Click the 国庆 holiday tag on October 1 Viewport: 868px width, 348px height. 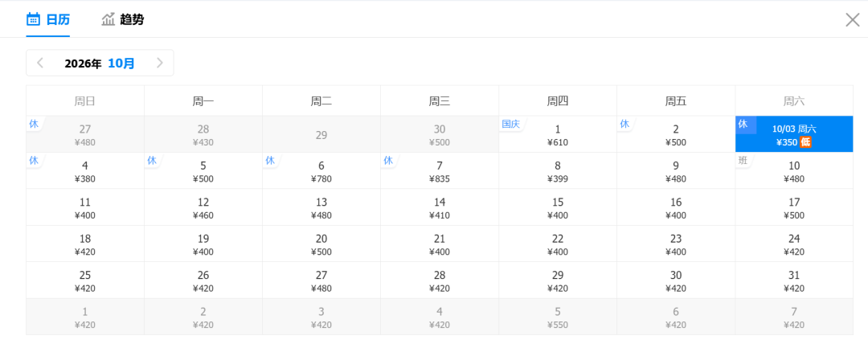510,124
